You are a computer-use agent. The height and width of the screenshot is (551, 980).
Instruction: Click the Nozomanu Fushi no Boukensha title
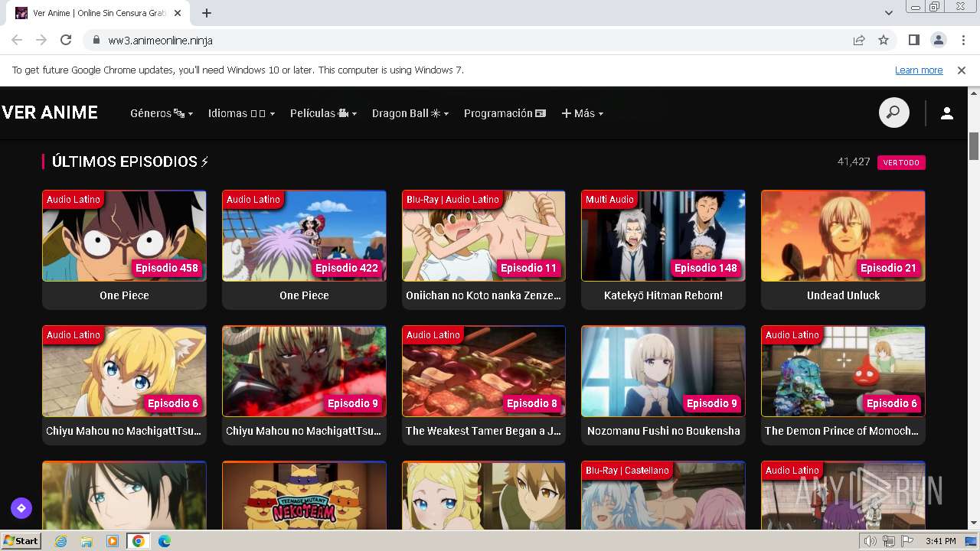click(x=663, y=431)
